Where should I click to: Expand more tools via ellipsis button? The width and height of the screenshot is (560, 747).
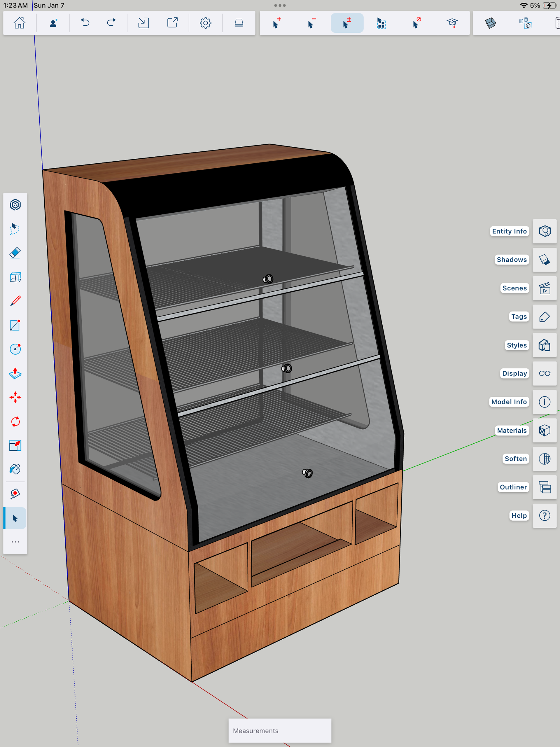click(x=15, y=542)
